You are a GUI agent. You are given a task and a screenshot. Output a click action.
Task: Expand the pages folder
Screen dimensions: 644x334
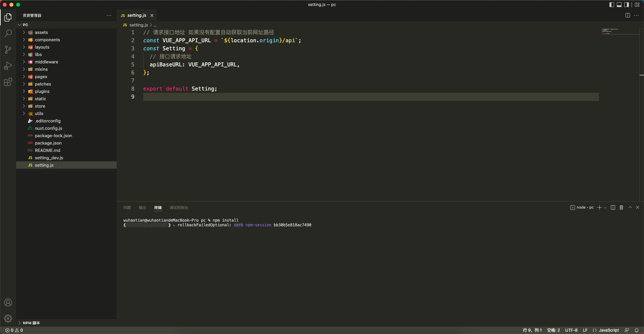(66, 77)
